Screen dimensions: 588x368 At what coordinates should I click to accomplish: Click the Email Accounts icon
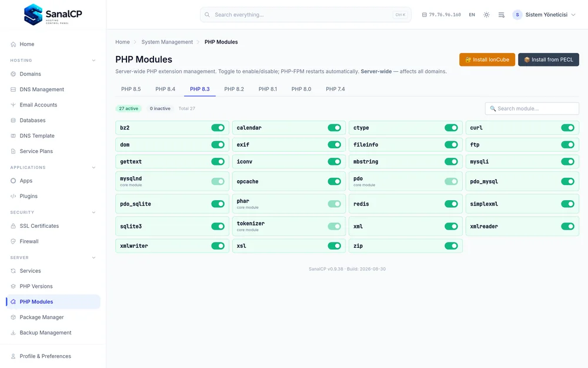click(13, 105)
